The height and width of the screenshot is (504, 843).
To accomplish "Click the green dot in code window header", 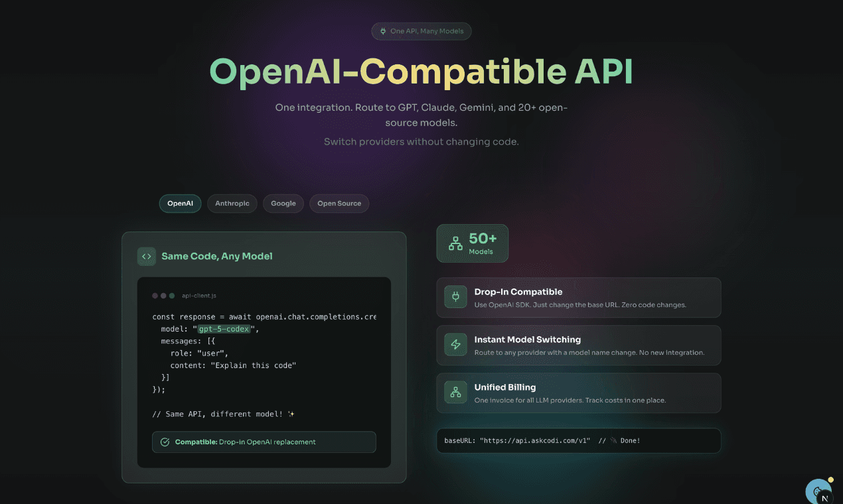I will point(172,296).
